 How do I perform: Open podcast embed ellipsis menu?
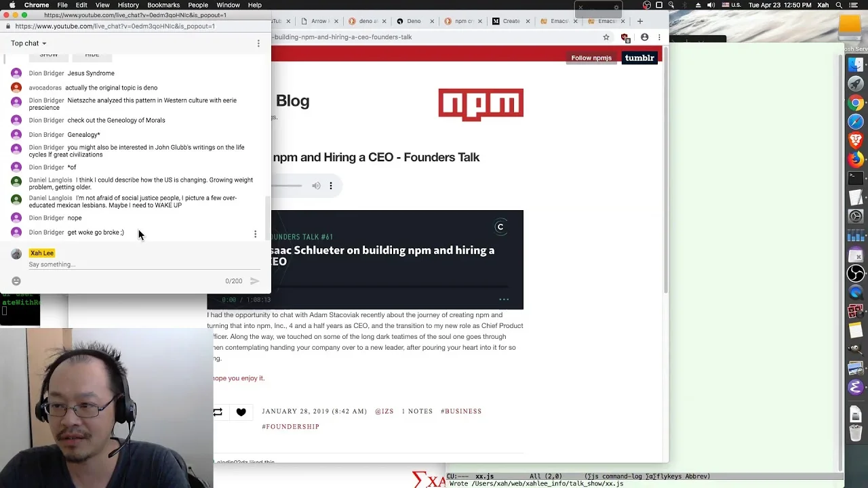[504, 299]
